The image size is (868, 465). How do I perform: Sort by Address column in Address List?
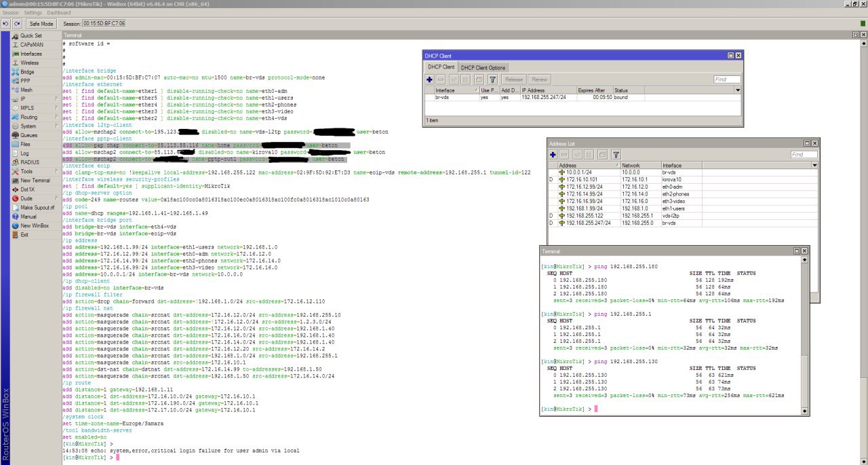click(589, 165)
